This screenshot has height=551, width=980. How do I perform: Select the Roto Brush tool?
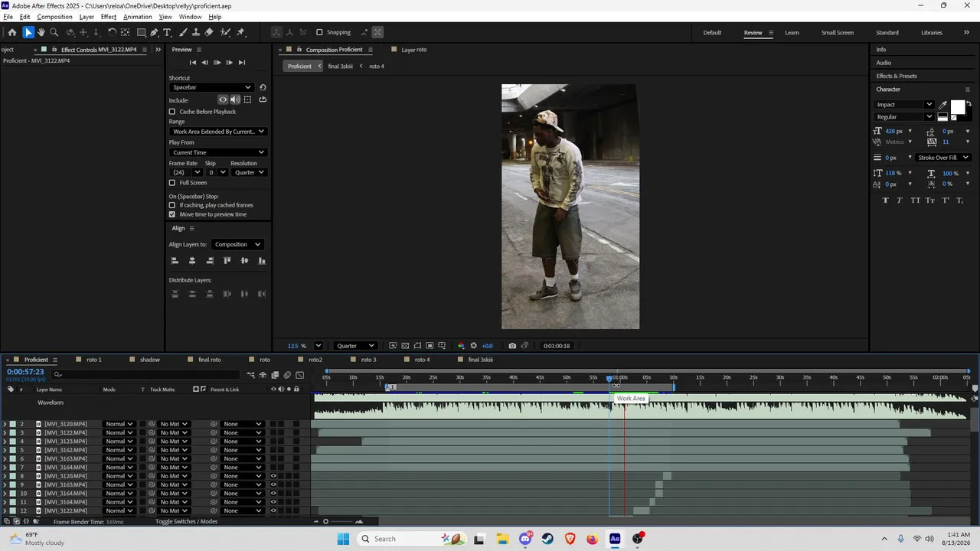click(x=226, y=32)
